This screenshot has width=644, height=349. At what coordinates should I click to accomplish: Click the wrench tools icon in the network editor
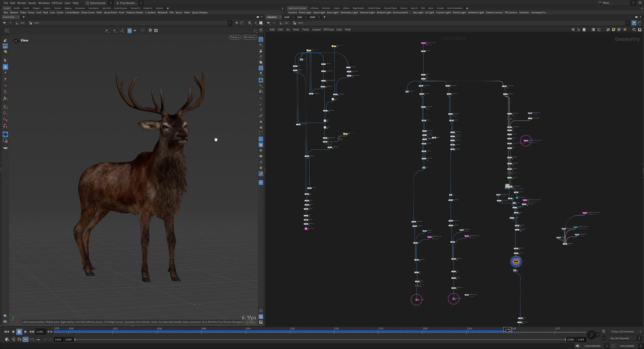[x=573, y=30]
